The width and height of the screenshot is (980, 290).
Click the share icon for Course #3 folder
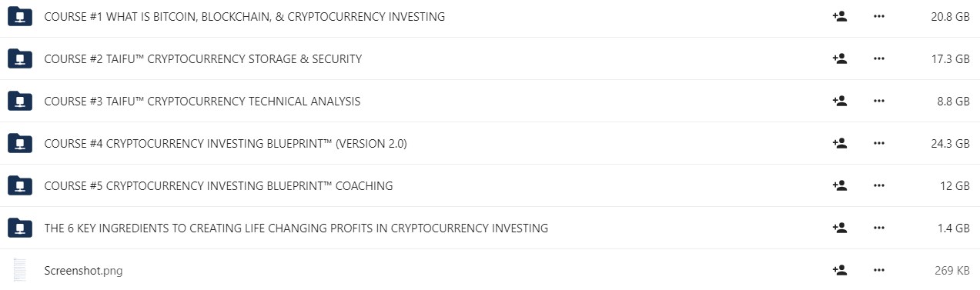pyautogui.click(x=840, y=101)
